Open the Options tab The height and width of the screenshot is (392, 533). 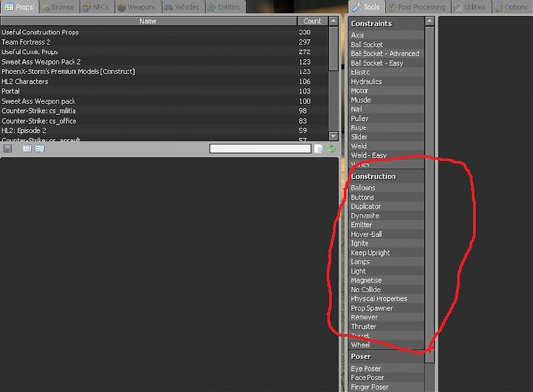(511, 7)
